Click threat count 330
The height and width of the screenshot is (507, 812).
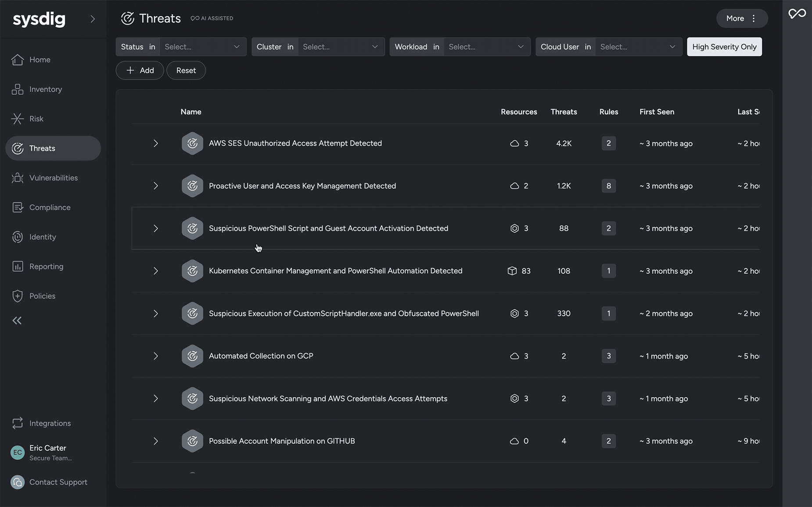[x=564, y=313]
